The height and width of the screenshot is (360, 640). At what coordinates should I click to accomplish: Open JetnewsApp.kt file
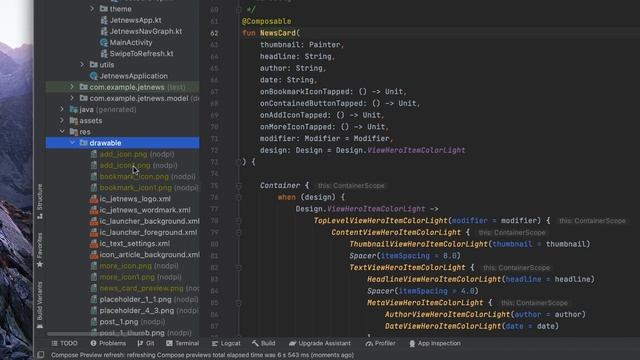coord(136,20)
